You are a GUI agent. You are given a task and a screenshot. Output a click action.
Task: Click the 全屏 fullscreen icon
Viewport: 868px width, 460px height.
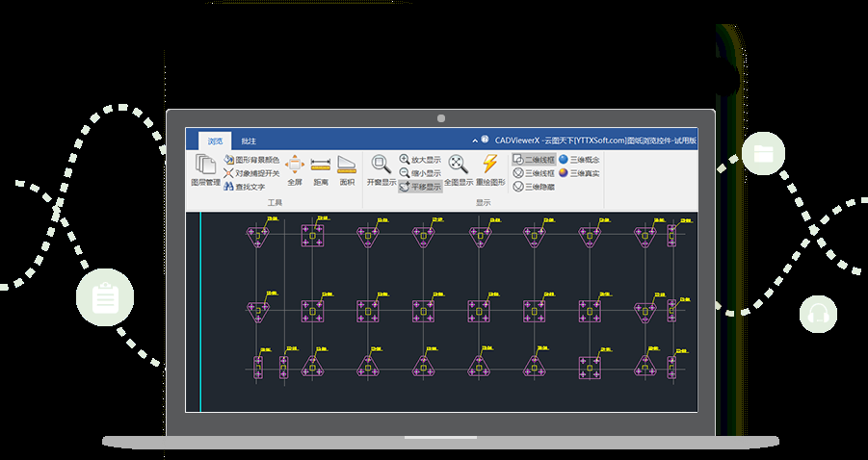click(x=295, y=169)
